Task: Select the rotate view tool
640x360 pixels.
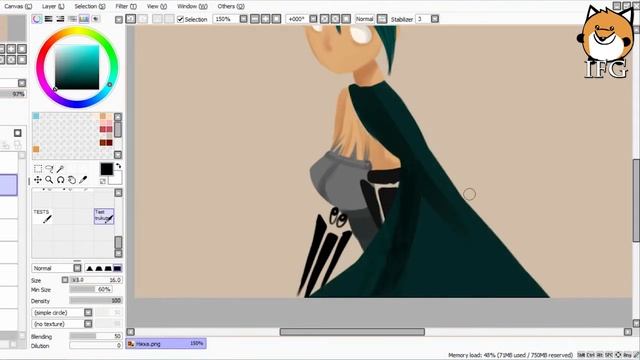Action: (x=60, y=180)
